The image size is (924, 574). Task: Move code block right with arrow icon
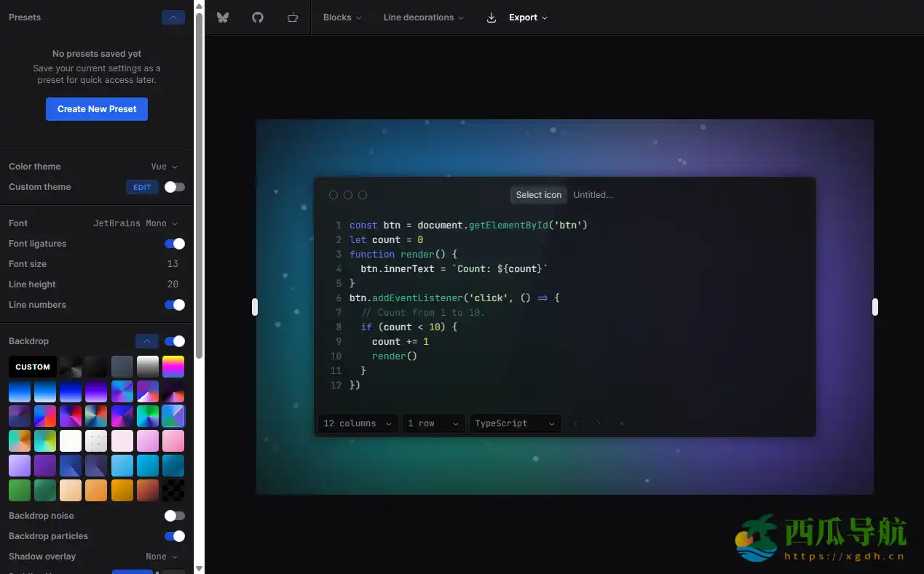click(599, 423)
